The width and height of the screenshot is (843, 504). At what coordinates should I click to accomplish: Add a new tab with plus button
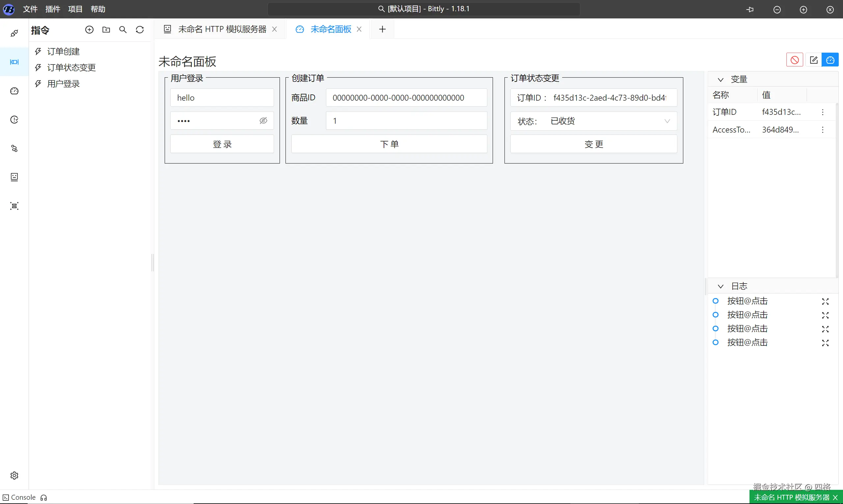(x=382, y=29)
